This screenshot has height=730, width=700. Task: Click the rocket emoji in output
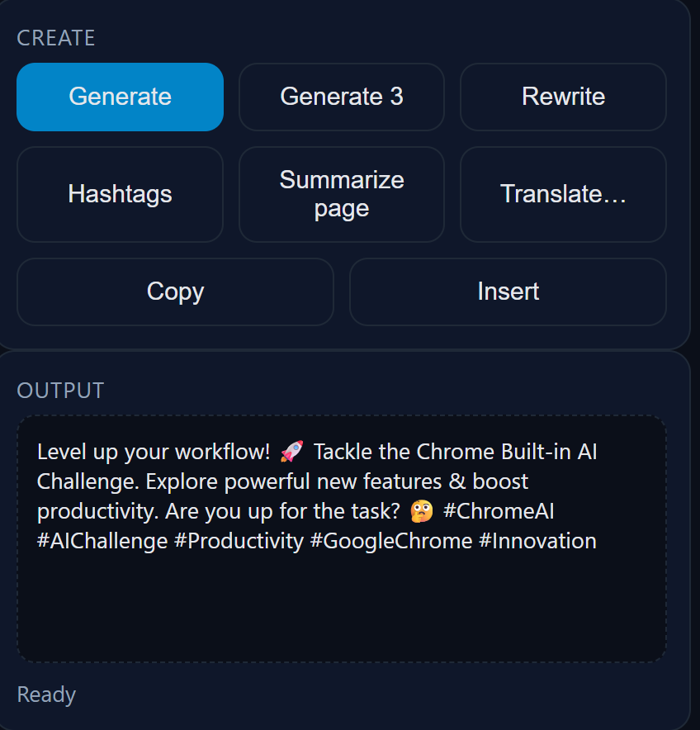tap(292, 452)
